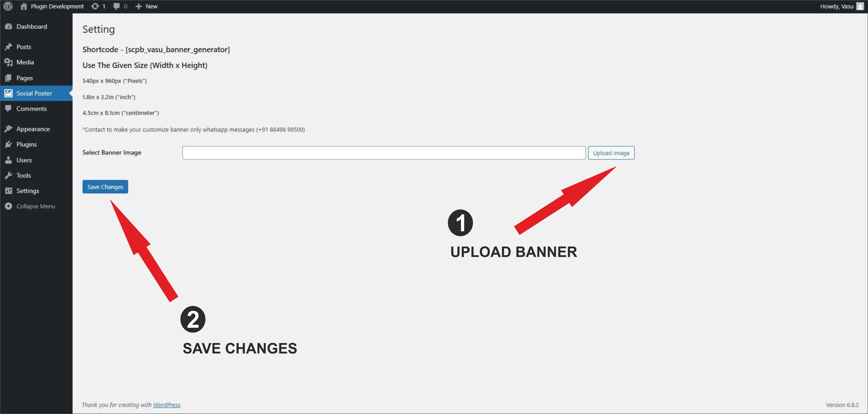868x414 pixels.
Task: Click the Save Changes button
Action: [105, 187]
